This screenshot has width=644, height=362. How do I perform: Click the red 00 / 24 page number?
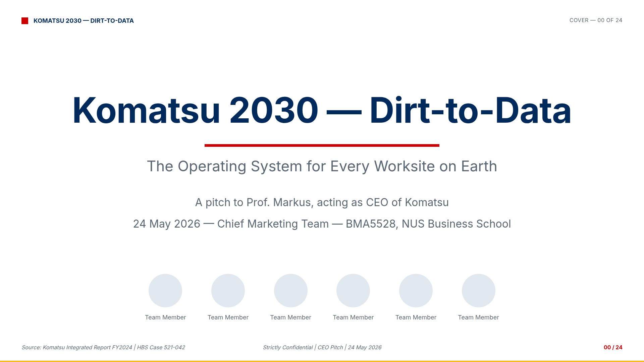click(x=613, y=348)
